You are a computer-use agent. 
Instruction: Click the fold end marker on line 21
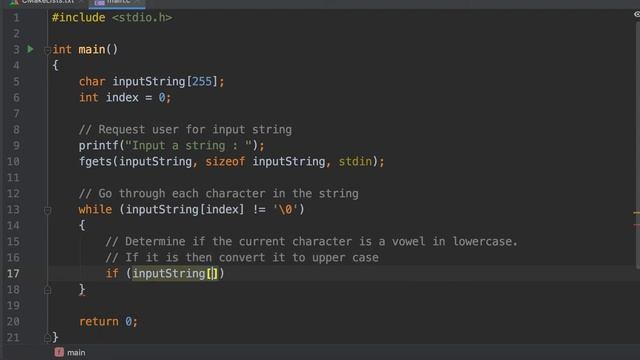(x=47, y=338)
